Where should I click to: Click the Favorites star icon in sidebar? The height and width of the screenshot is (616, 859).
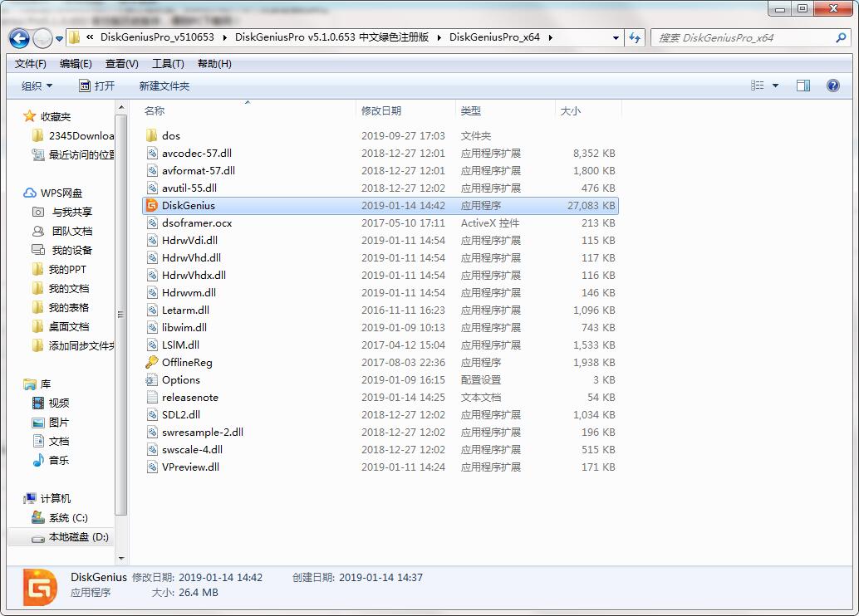tap(30, 116)
